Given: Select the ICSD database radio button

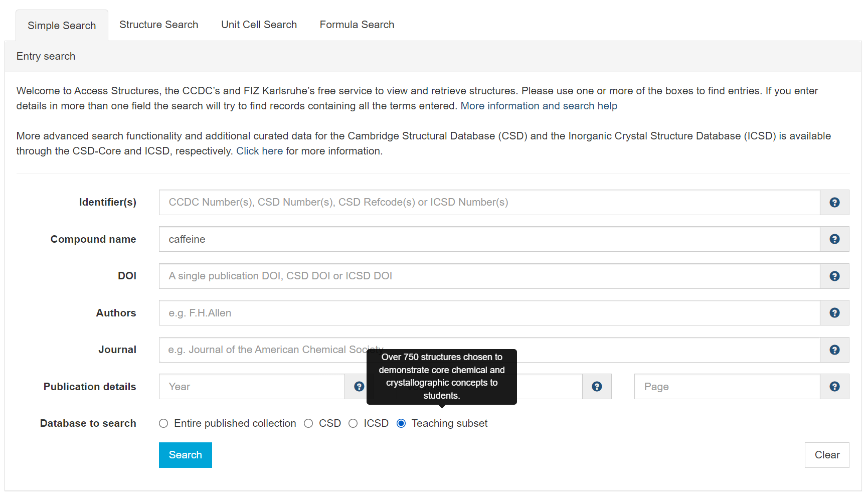Looking at the screenshot, I should (353, 424).
